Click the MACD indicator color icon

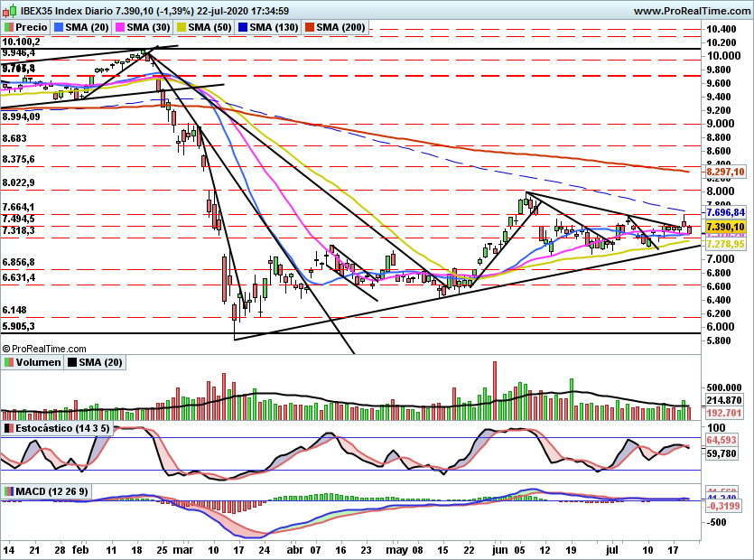point(9,491)
